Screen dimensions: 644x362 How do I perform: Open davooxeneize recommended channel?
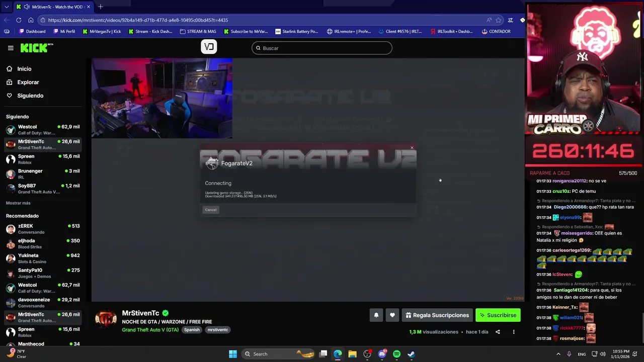point(42,302)
